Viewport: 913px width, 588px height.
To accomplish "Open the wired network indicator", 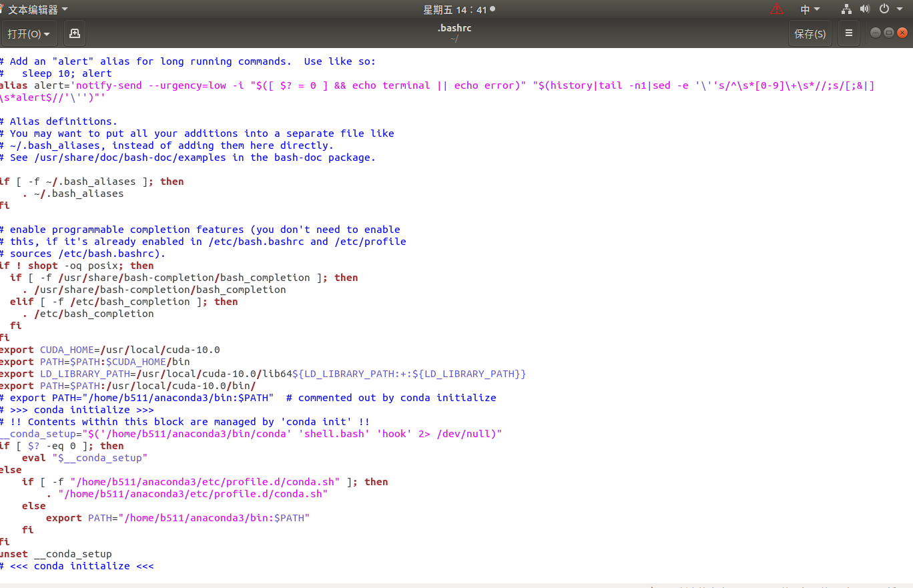I will tap(846, 9).
